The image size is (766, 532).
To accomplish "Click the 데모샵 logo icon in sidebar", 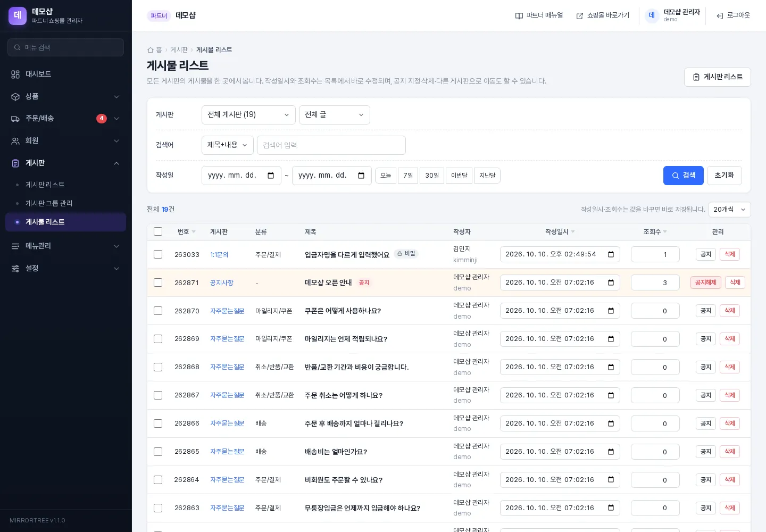I will point(18,16).
